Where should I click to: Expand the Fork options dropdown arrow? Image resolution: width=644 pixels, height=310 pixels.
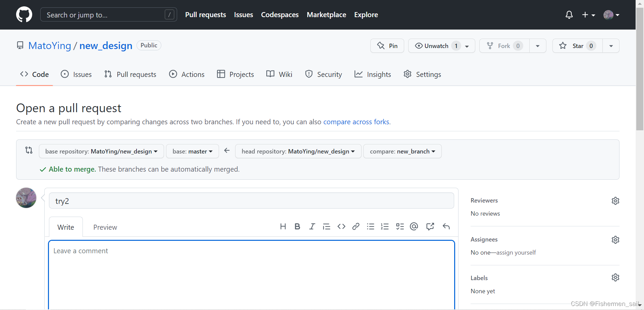click(538, 46)
